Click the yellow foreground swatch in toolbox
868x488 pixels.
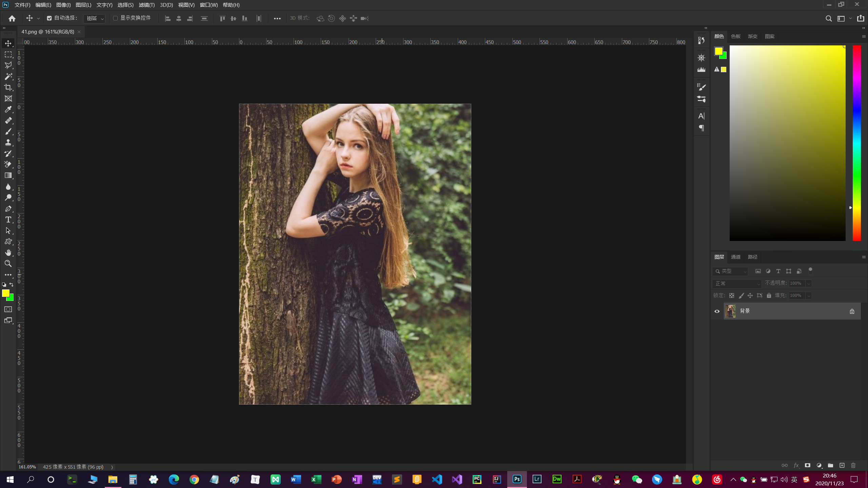click(5, 293)
